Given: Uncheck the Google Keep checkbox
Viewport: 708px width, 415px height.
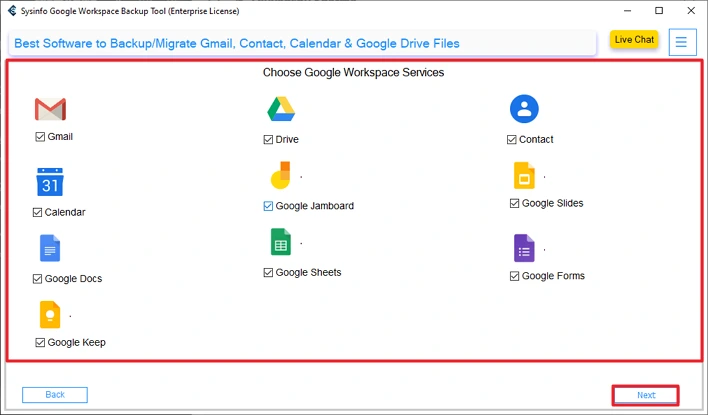Looking at the screenshot, I should coord(40,343).
